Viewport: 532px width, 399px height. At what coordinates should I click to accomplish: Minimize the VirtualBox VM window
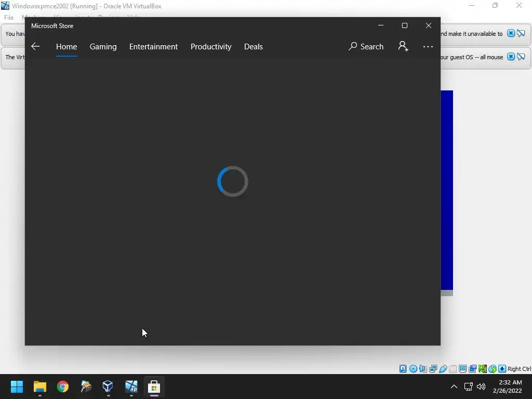click(x=472, y=5)
